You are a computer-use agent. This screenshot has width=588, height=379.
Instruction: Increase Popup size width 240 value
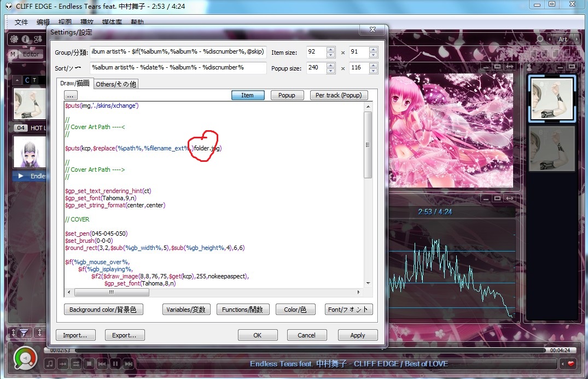(x=331, y=65)
